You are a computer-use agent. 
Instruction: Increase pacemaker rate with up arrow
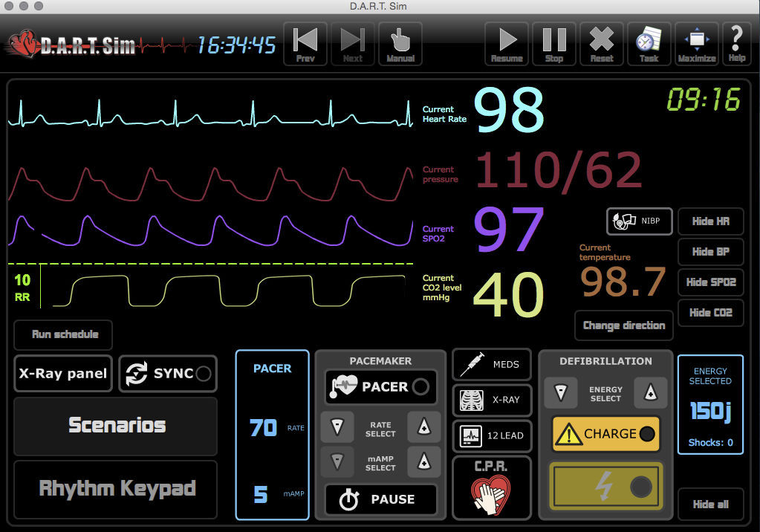click(x=423, y=427)
